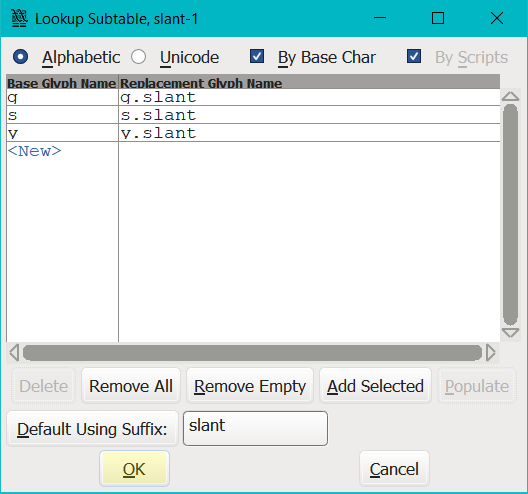Maximize the Lookup Subtable window
This screenshot has height=494, width=528.
(438, 18)
